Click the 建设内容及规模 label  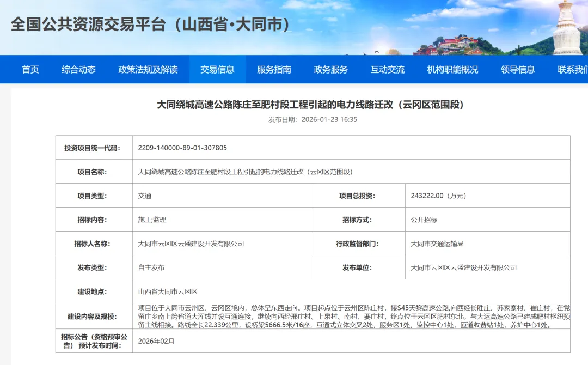(x=92, y=317)
